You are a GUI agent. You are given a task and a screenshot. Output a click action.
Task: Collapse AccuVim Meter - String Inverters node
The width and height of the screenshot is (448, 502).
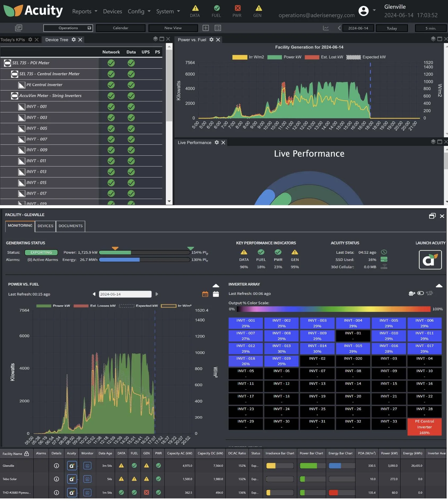coord(15,95)
